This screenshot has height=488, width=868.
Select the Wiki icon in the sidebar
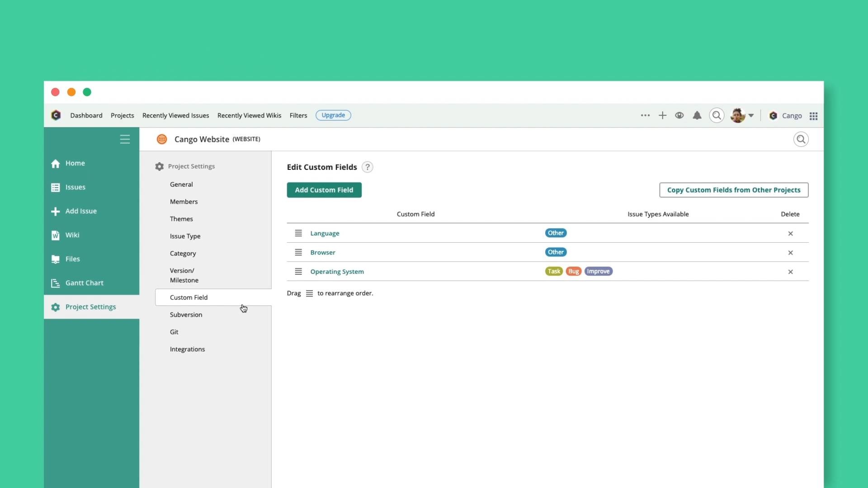point(55,235)
